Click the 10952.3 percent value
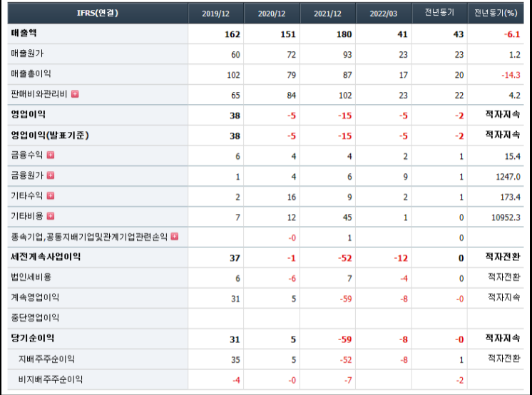This screenshot has width=532, height=395. (506, 217)
